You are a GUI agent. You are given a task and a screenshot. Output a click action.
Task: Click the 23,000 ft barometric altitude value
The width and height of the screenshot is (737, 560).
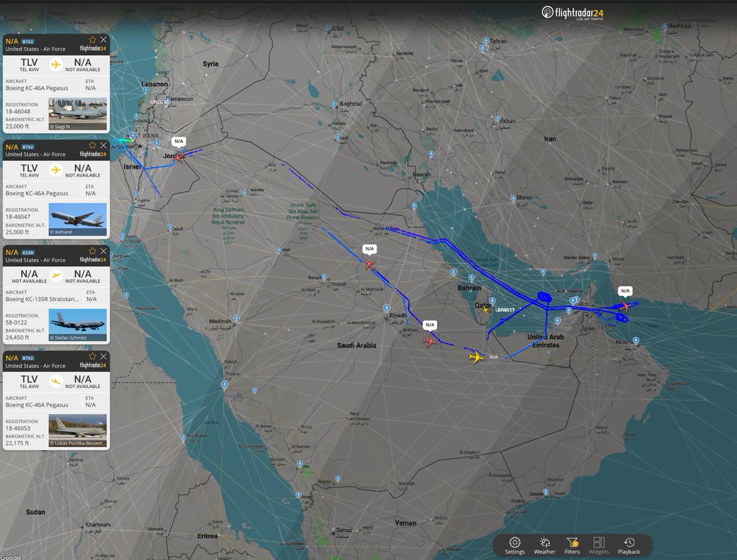pyautogui.click(x=17, y=126)
